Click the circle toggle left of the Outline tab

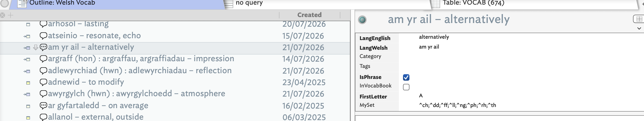click(4, 3)
